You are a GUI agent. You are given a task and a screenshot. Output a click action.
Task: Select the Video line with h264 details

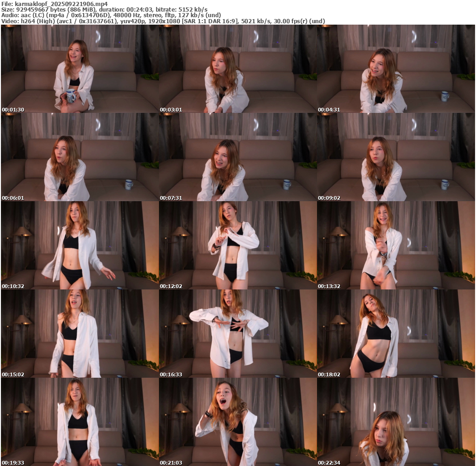pos(163,21)
